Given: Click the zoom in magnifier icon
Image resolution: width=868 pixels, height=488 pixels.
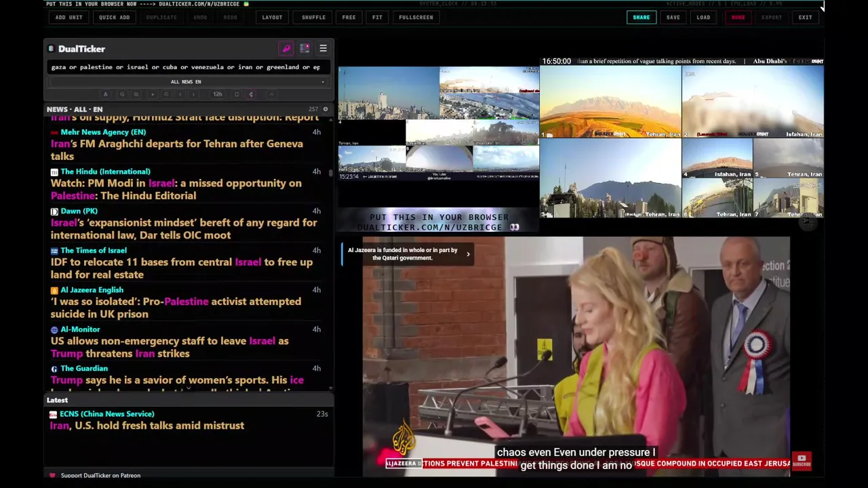Looking at the screenshot, I should [136, 94].
